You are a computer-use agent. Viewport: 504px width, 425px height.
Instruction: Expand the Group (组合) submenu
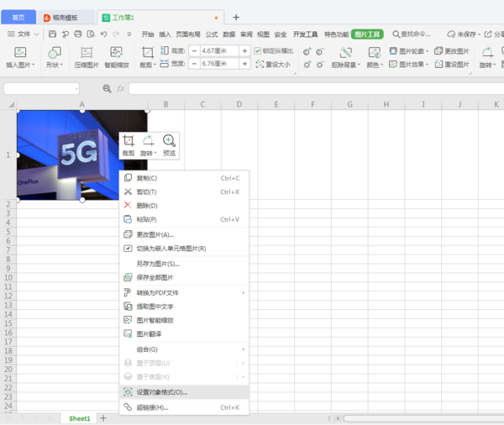pyautogui.click(x=244, y=349)
